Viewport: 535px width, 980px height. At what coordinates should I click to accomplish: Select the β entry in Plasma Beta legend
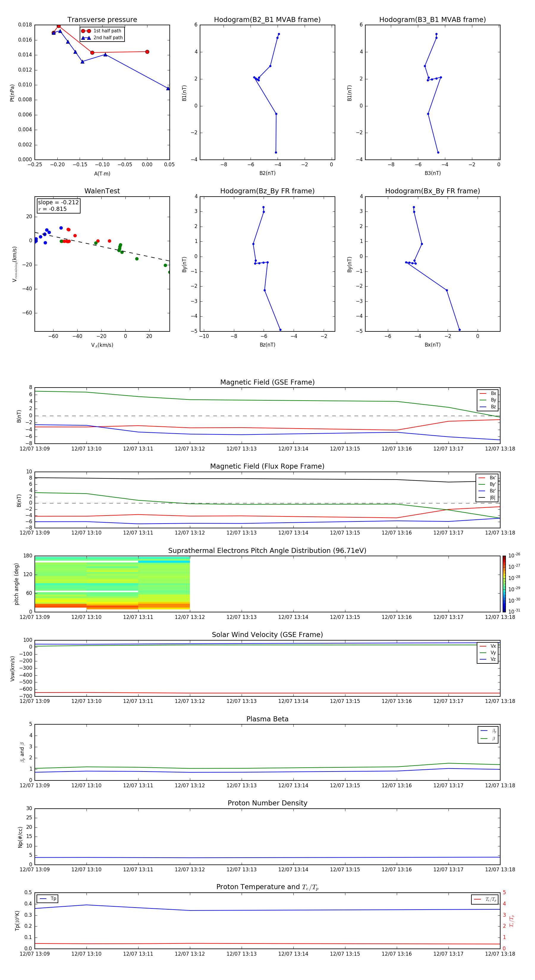tap(488, 739)
